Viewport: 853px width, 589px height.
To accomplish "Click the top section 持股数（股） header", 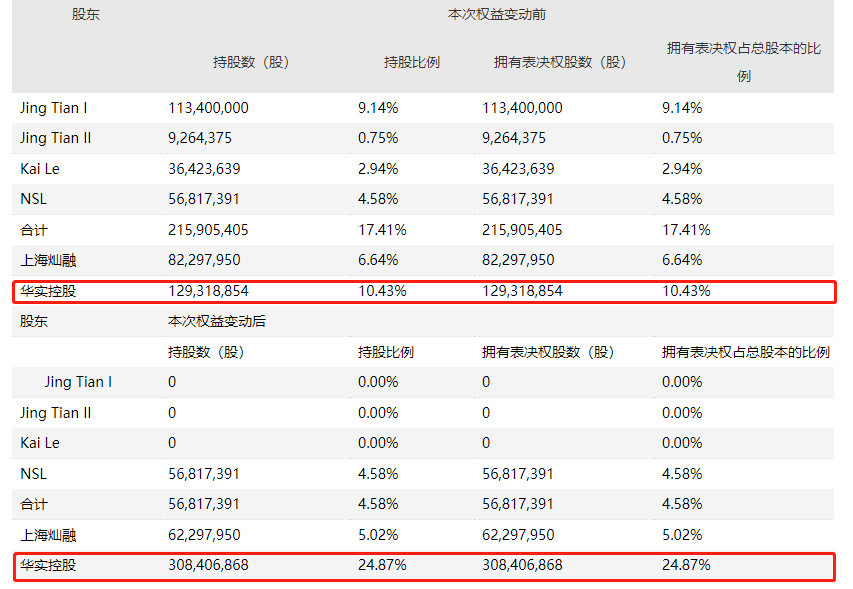I will [x=251, y=62].
